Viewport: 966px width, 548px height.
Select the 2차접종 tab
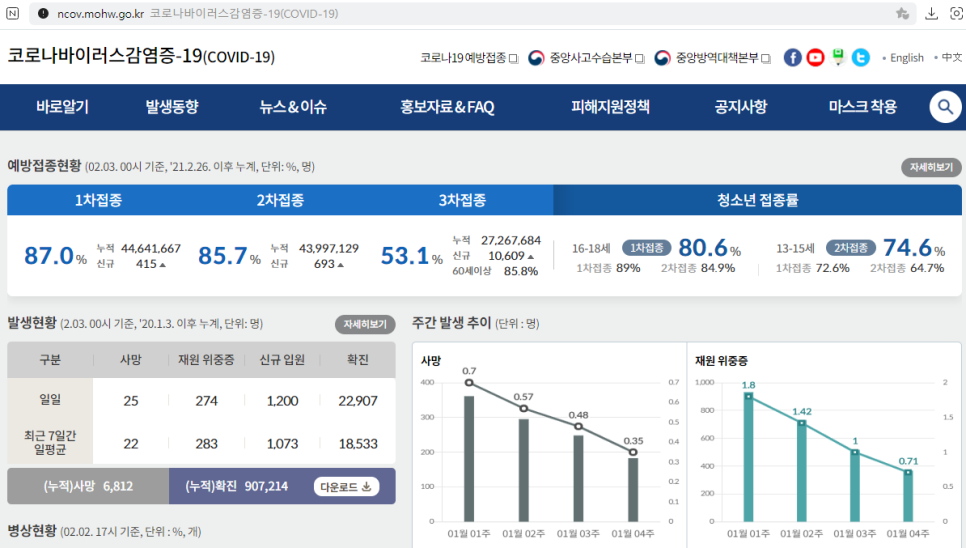(x=280, y=200)
